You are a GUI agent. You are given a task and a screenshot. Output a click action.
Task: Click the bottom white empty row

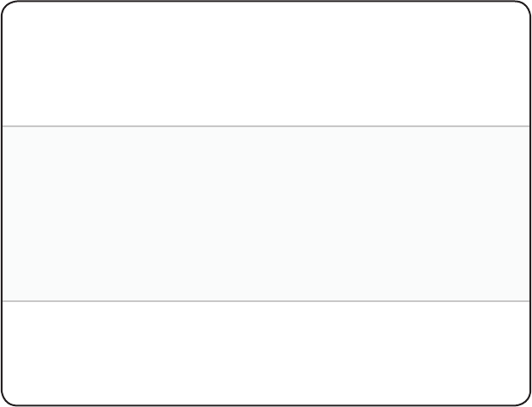click(x=266, y=352)
